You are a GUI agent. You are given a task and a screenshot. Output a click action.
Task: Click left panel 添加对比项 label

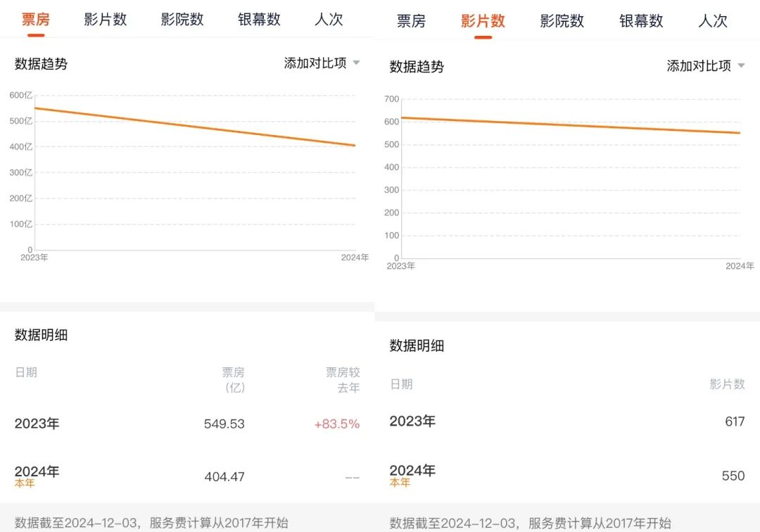[x=315, y=63]
